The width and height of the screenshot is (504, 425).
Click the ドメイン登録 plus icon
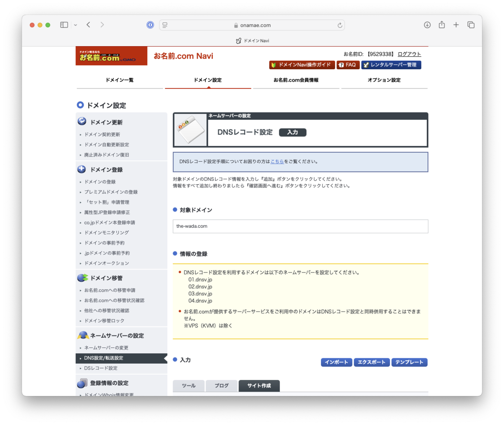(82, 169)
